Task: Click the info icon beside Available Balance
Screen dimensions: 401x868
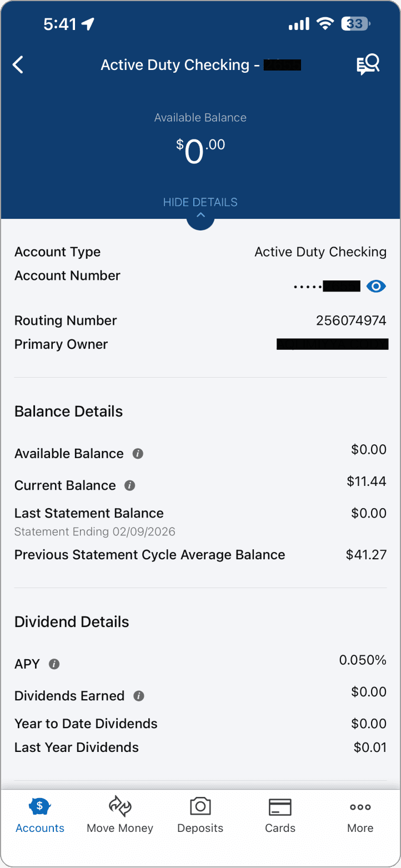Action: click(x=138, y=454)
